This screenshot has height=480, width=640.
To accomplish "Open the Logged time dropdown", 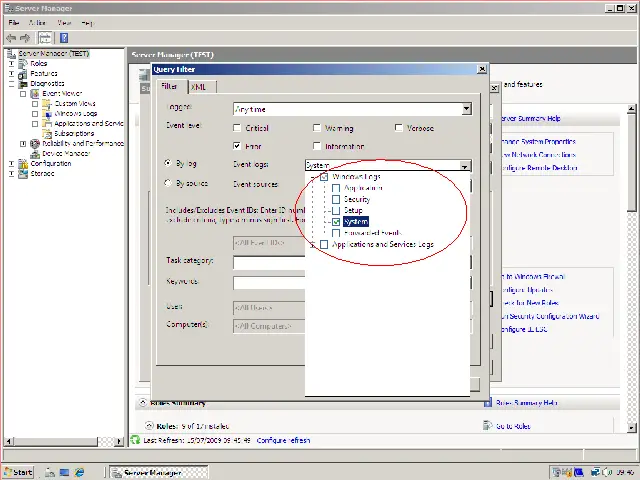I will 466,109.
